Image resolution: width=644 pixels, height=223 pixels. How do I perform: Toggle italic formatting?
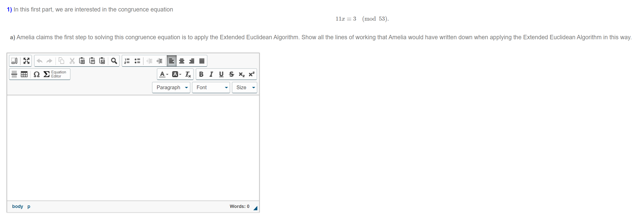[211, 74]
